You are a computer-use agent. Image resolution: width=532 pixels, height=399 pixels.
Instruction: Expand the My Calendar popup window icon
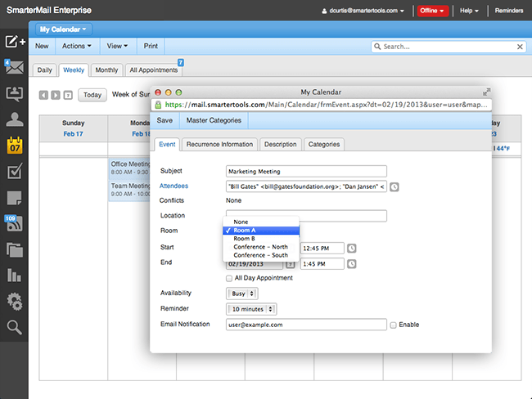click(x=486, y=92)
